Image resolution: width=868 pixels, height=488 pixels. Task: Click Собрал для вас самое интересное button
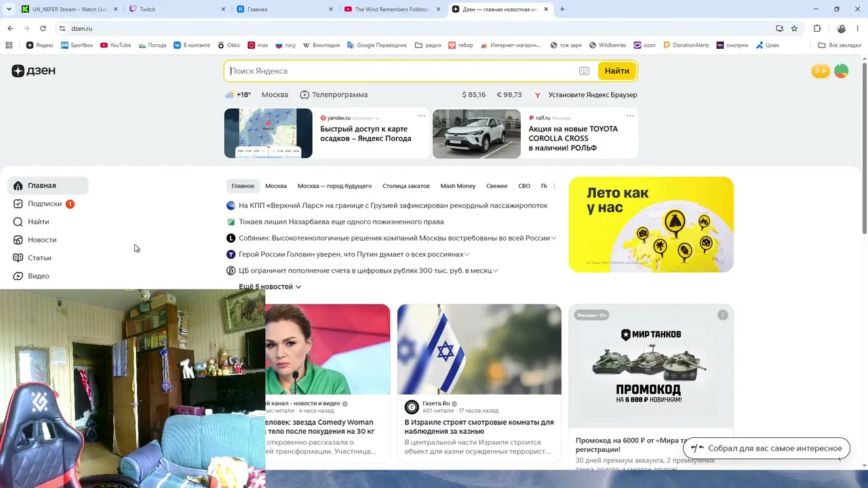coord(766,449)
